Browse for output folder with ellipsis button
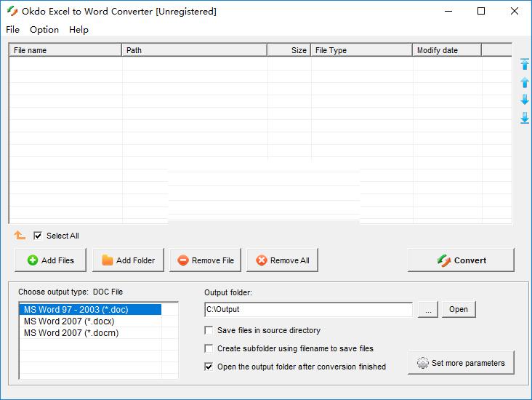The height and width of the screenshot is (400, 532). click(428, 309)
